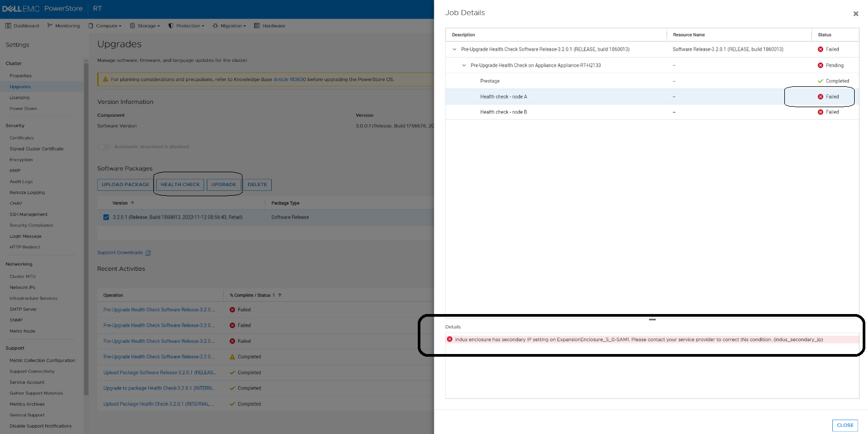Open Upgrade to package Health Check-3.2.0.1 activity
Screen dimensions: 868x434
point(159,388)
